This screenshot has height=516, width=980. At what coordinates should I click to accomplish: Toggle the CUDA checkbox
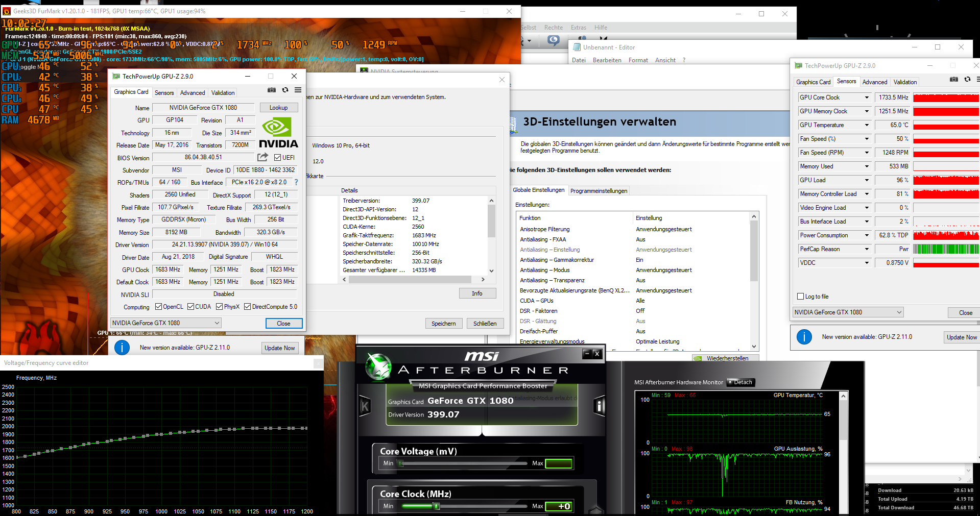point(190,307)
